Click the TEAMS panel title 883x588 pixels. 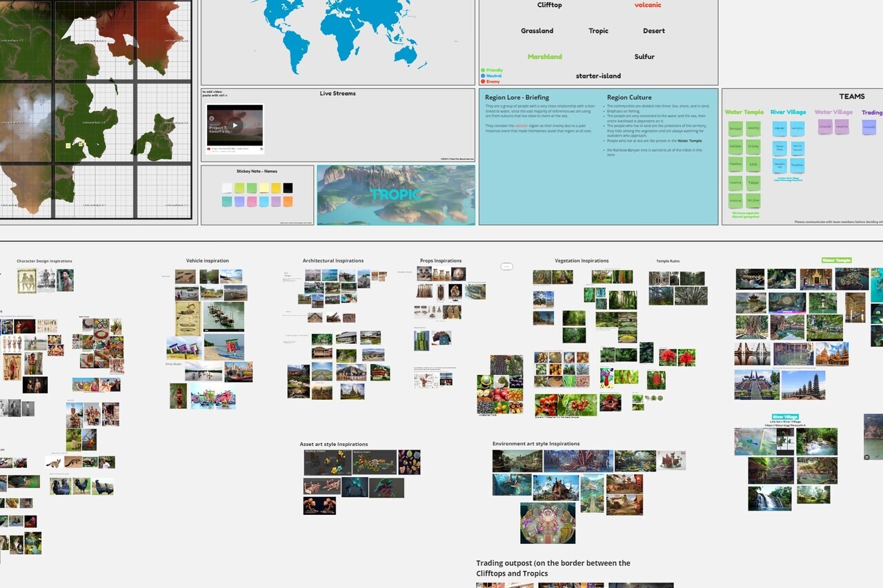point(853,96)
